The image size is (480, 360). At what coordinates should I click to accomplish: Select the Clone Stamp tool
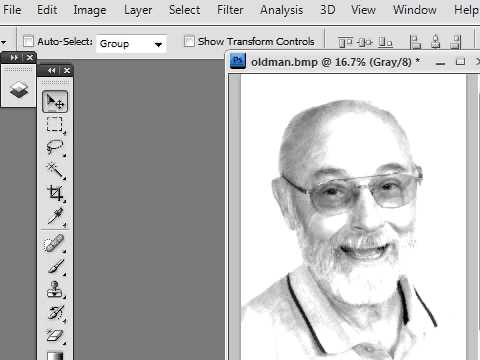click(x=55, y=289)
